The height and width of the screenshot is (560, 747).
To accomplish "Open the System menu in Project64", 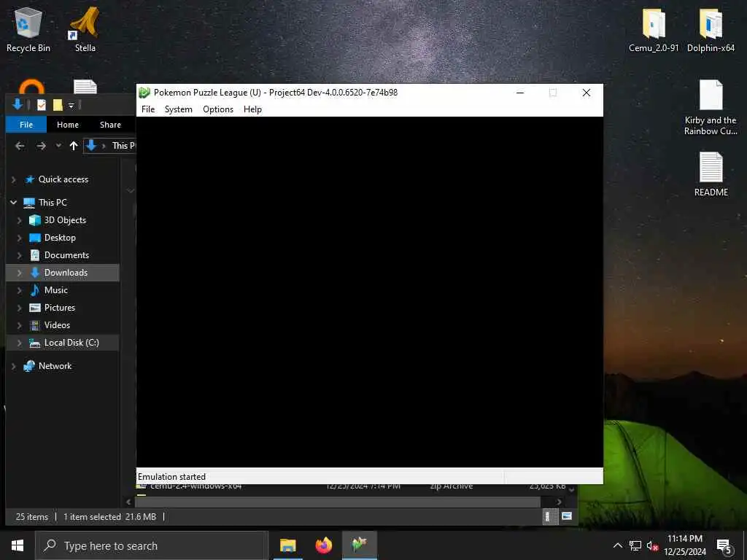I will [178, 109].
